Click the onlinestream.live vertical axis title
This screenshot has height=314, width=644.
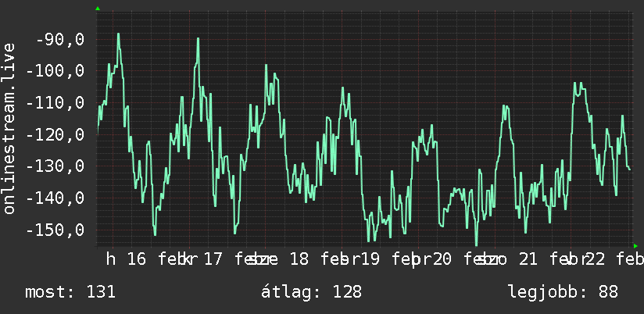point(9,128)
